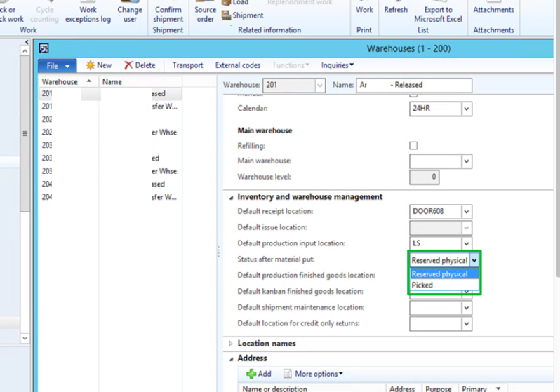Open Default receipt location DOOR608 dropdown
Screen dimensions: 560x392
pos(467,212)
